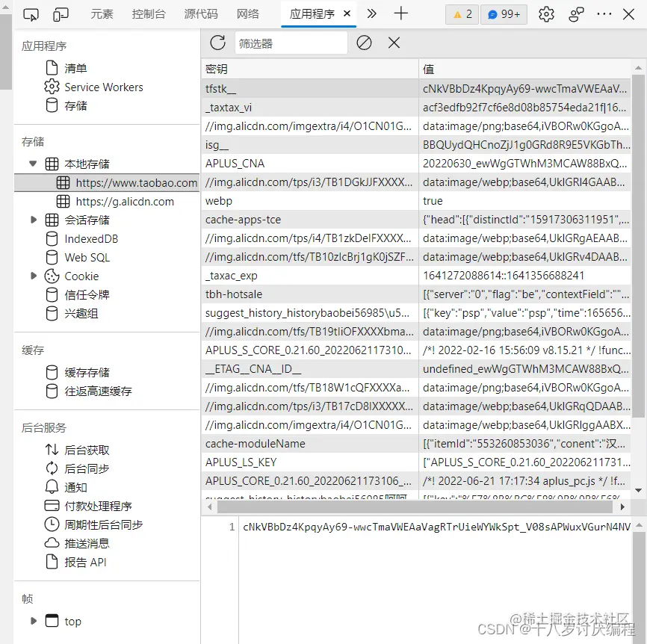Delete selected storage item using X icon
This screenshot has height=644, width=647.
coord(394,43)
